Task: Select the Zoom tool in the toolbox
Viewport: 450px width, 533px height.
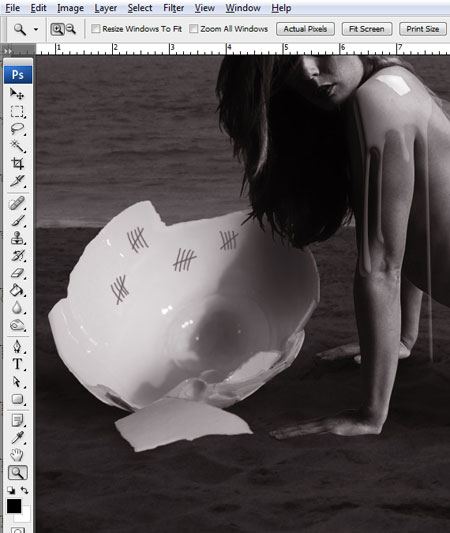Action: (x=17, y=472)
